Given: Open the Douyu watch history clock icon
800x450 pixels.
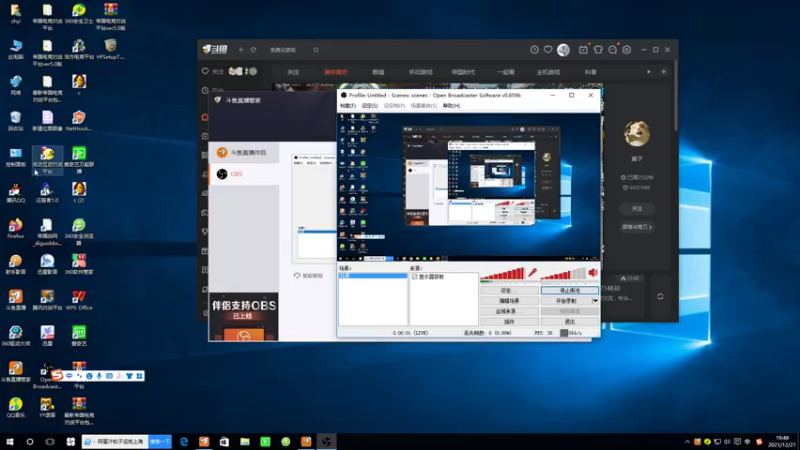Looking at the screenshot, I should pyautogui.click(x=534, y=49).
